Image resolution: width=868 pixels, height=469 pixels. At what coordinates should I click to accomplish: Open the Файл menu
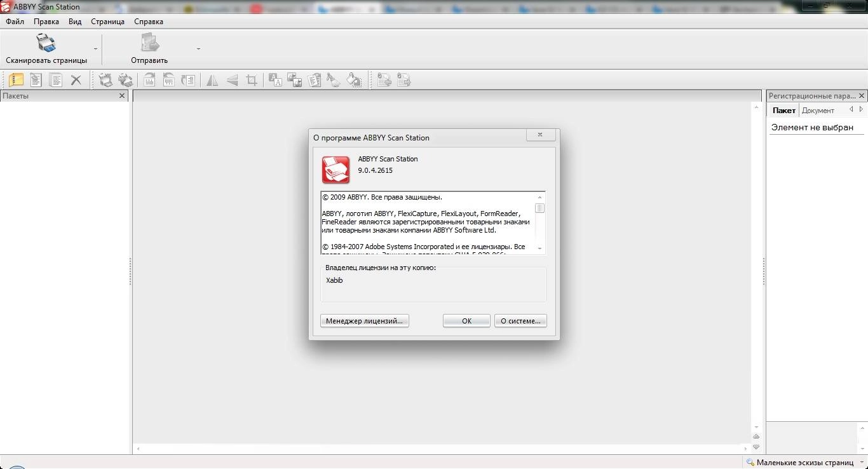[x=15, y=22]
